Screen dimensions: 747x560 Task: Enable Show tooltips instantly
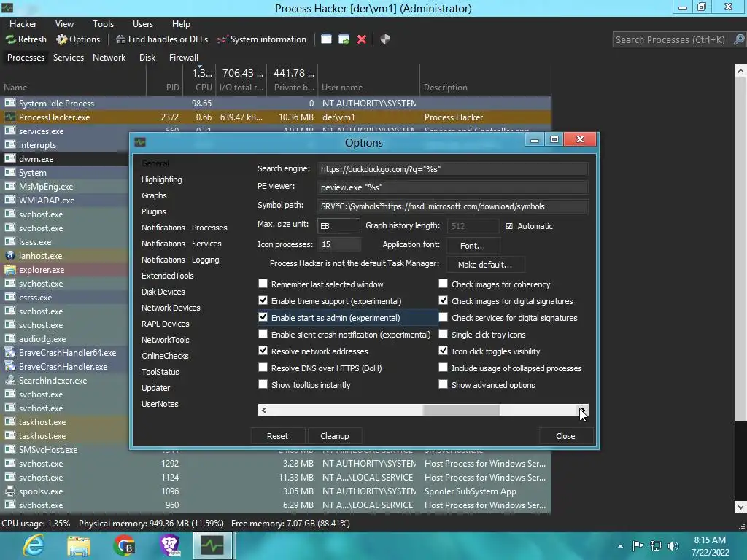263,384
